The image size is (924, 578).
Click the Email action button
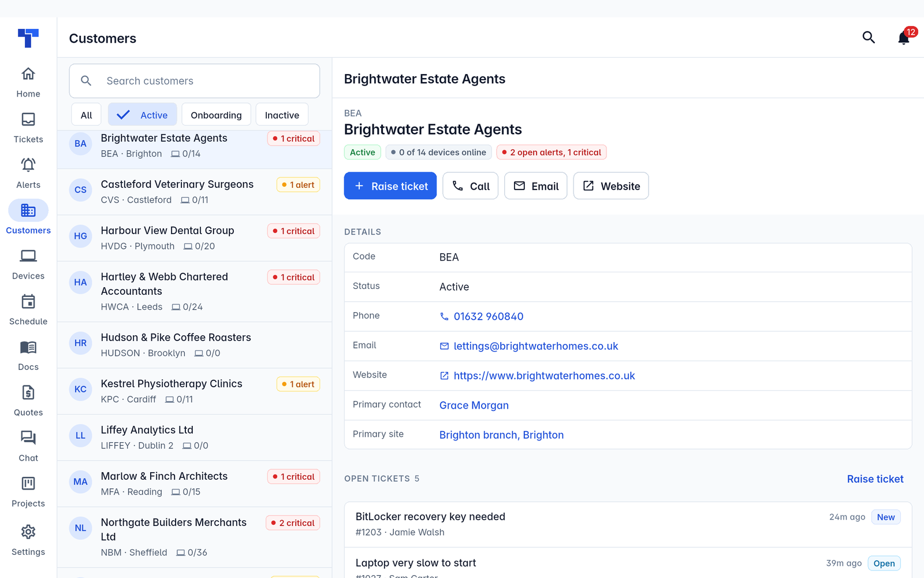pyautogui.click(x=536, y=186)
